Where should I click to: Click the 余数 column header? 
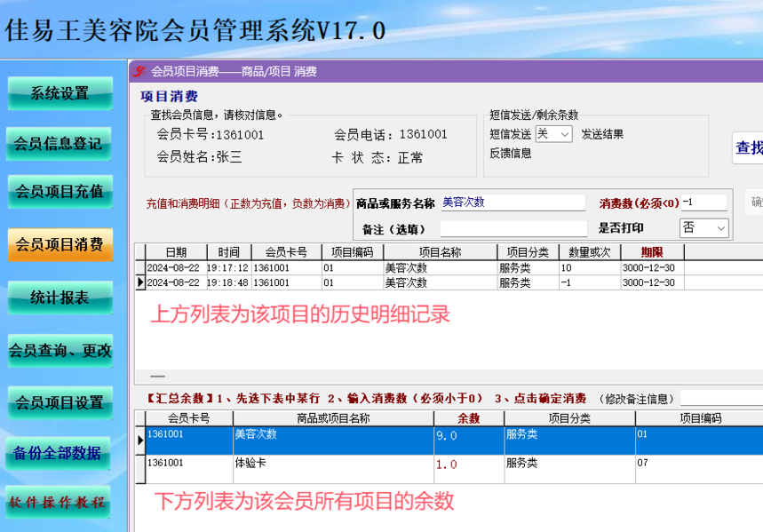[469, 418]
